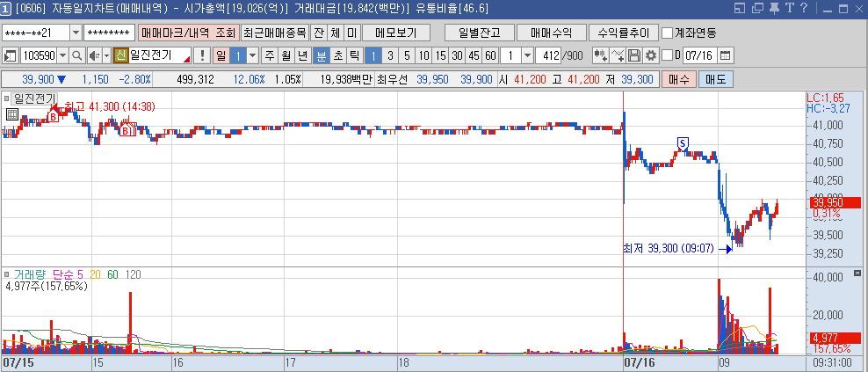The height and width of the screenshot is (372, 868).
Task: Click the speaker sound icon
Action: click(x=93, y=55)
